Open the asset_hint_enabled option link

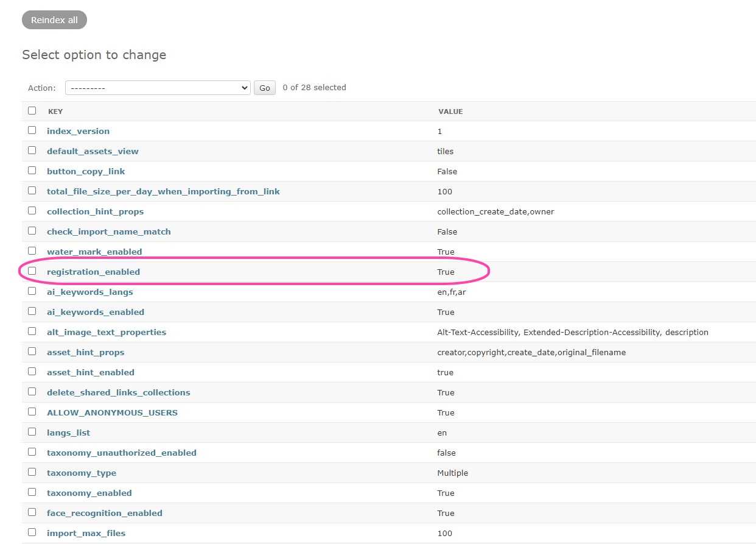[x=91, y=372]
